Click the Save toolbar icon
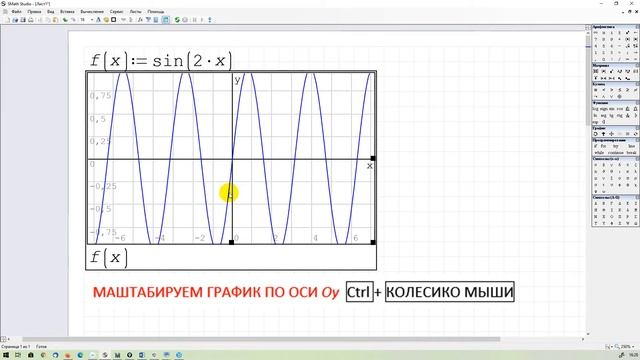 tap(23, 20)
